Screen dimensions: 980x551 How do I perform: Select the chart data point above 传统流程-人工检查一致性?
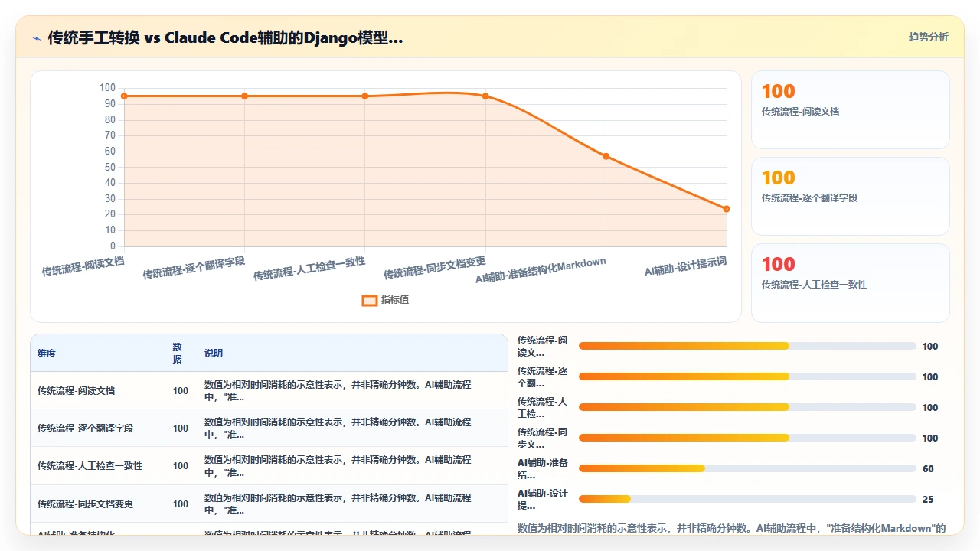pos(365,96)
